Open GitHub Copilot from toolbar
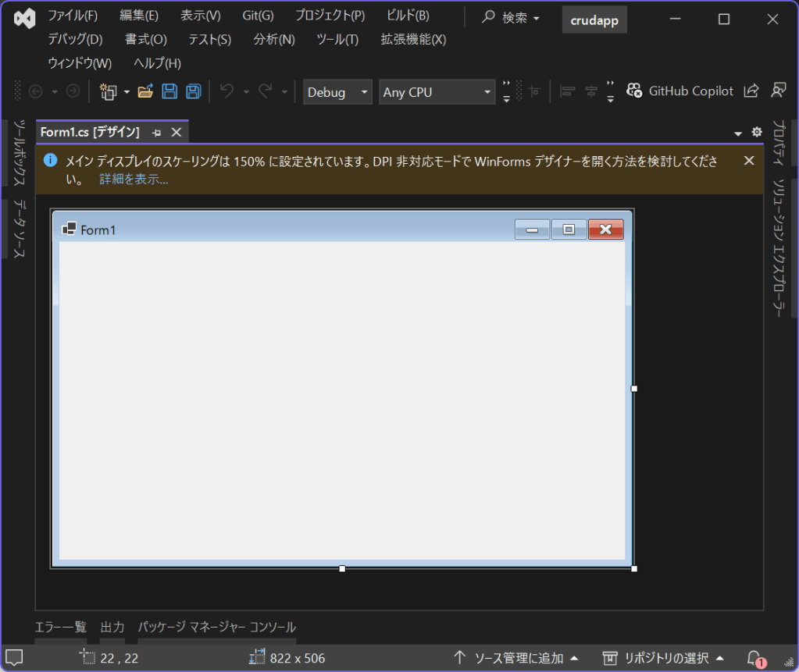The image size is (799, 672). [x=680, y=91]
